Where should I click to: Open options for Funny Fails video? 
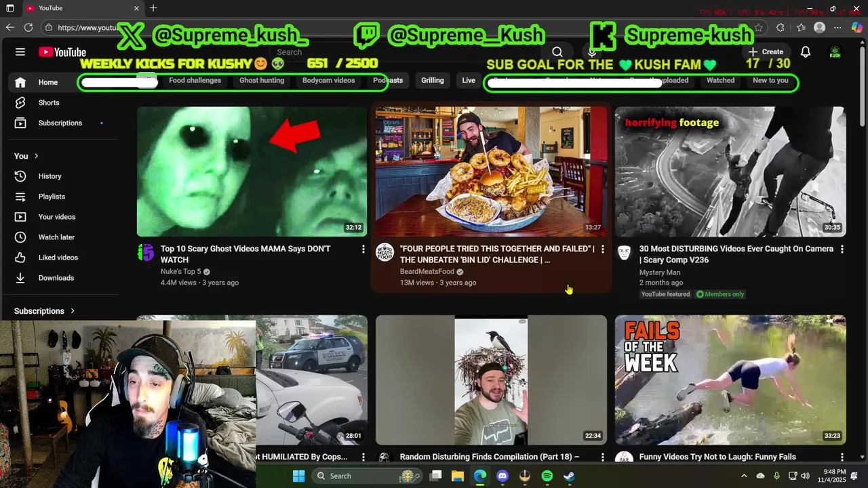click(842, 457)
